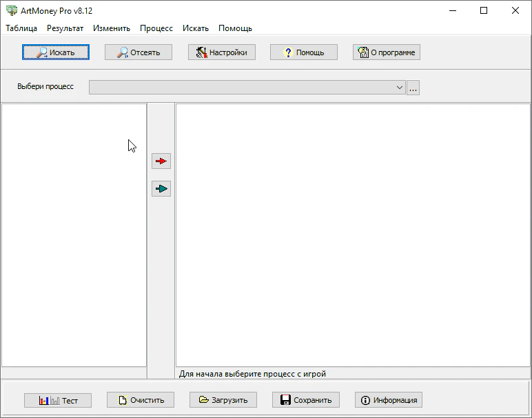Open the Процесс menu
Screen dimensions: 532x418
(156, 28)
